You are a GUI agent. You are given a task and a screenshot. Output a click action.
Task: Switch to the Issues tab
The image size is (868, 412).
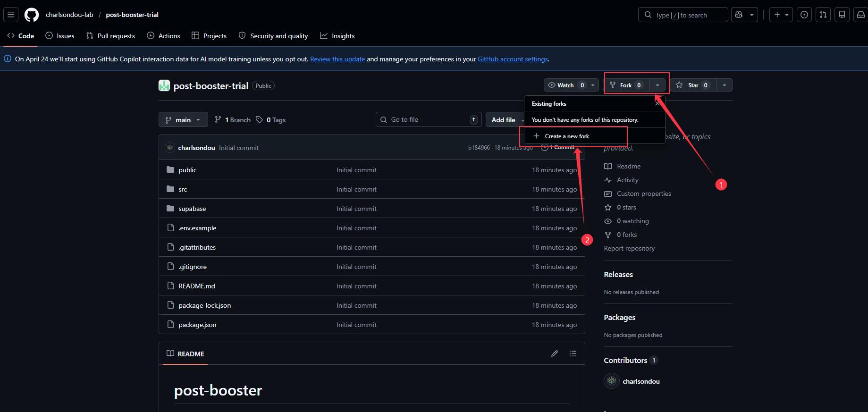60,36
